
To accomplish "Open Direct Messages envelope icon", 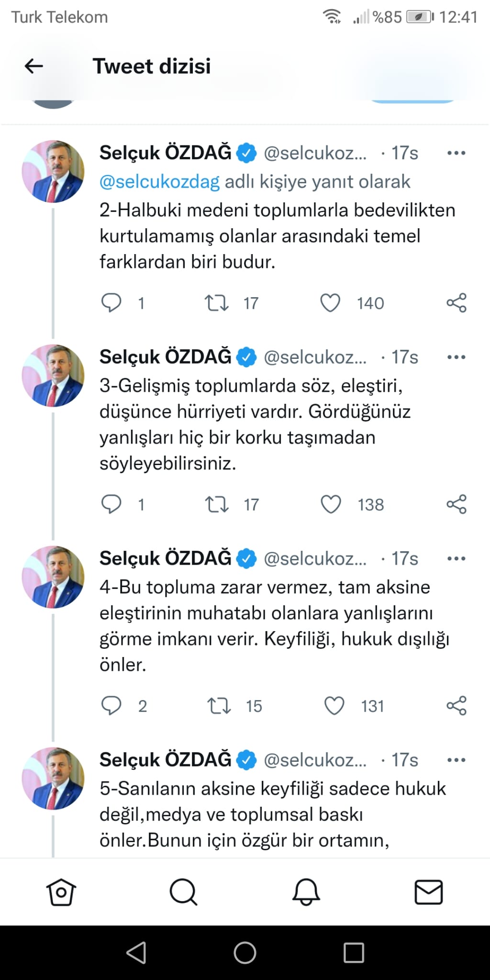I will (429, 891).
